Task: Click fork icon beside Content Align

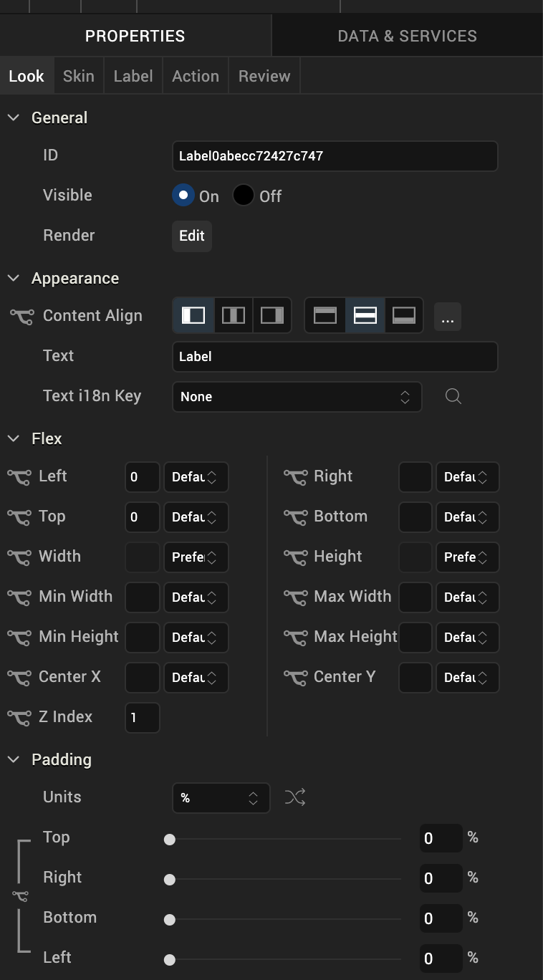Action: pos(21,317)
